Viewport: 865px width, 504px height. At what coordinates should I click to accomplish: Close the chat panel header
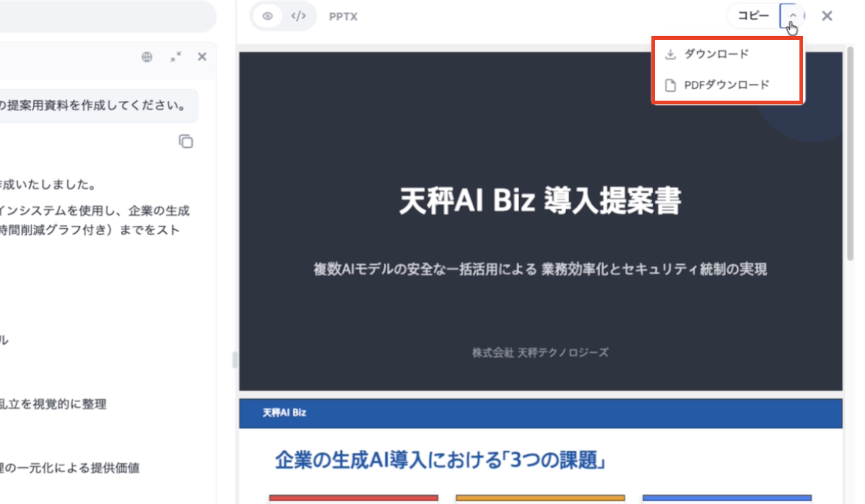(202, 57)
